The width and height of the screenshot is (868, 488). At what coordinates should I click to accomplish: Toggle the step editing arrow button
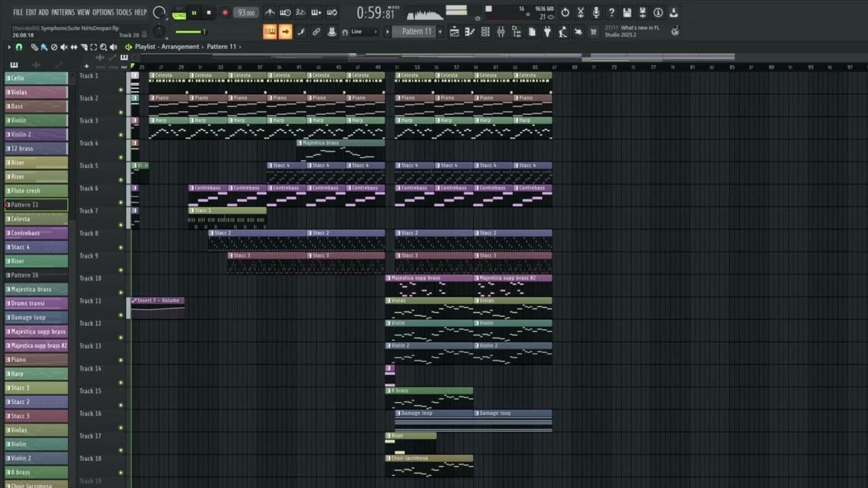285,32
